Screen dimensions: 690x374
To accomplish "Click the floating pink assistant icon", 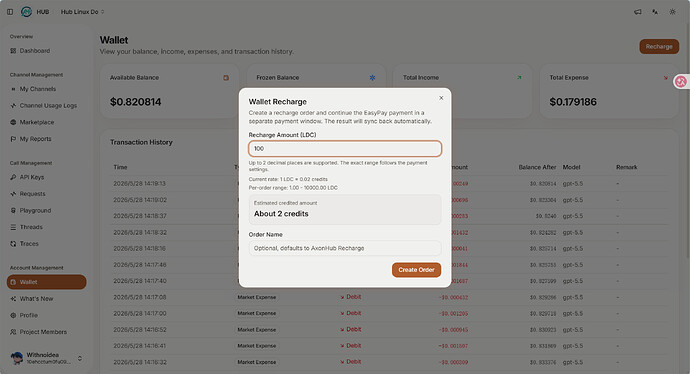I will point(681,81).
